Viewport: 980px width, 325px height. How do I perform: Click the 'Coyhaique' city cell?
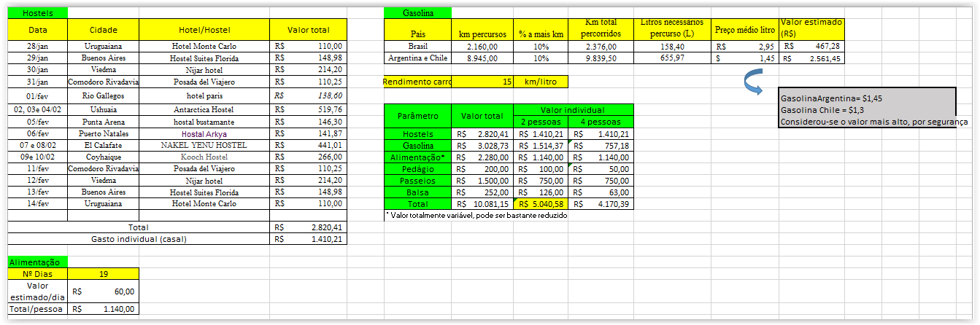(103, 157)
